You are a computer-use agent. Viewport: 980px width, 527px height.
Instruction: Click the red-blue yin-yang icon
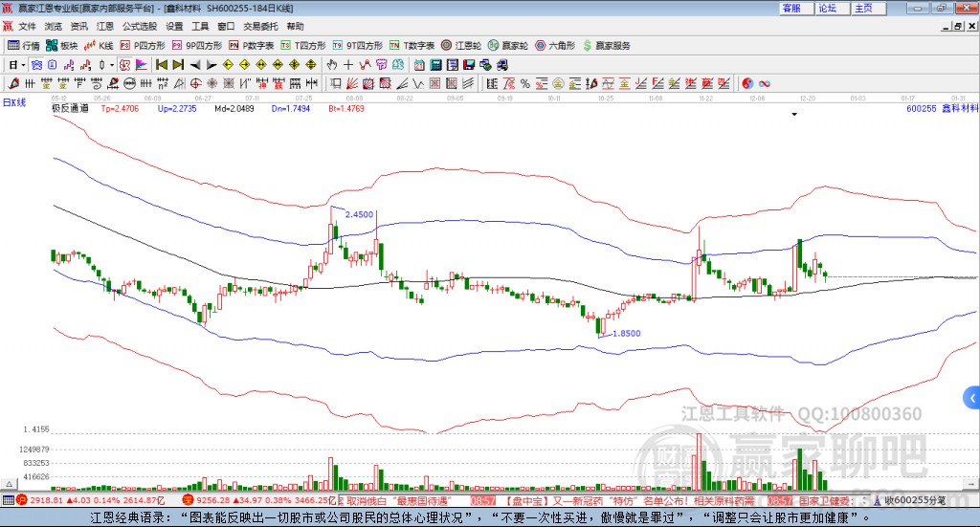pyautogui.click(x=747, y=83)
